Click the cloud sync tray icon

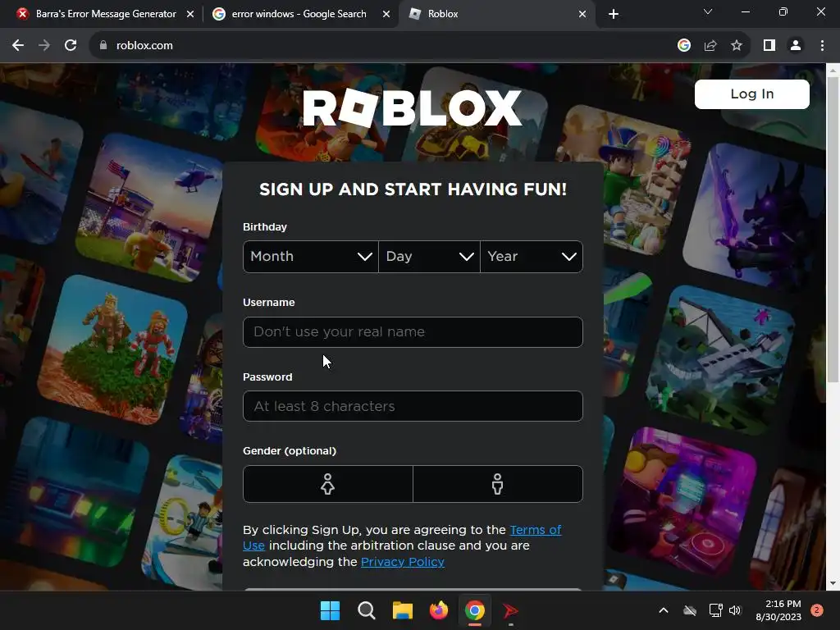coord(690,610)
